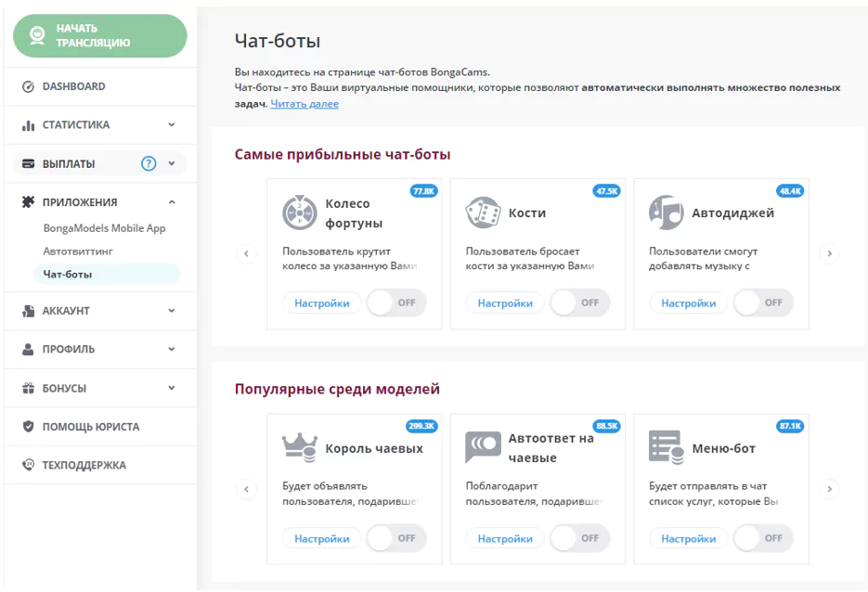868x592 pixels.
Task: Open the Выплаты help question mark
Action: [149, 163]
